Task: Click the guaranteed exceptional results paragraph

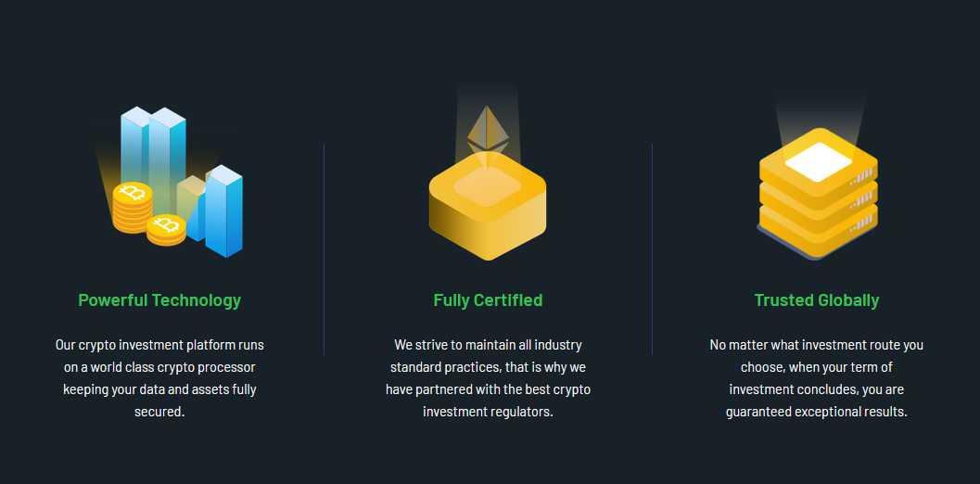Action: pos(817,378)
